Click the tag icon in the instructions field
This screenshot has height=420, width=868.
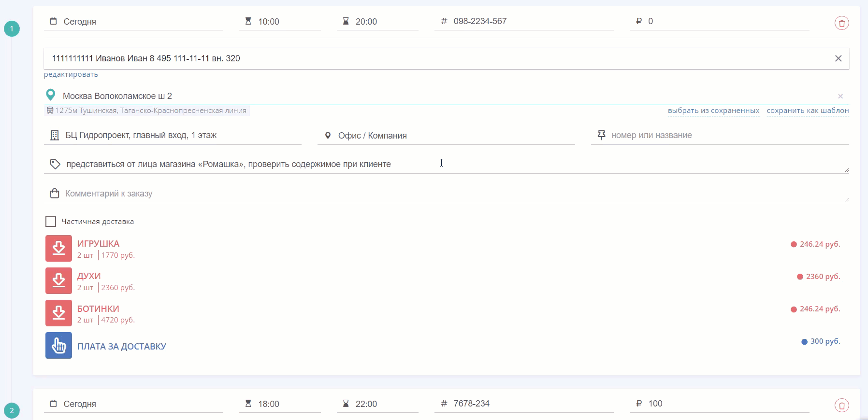pyautogui.click(x=55, y=164)
